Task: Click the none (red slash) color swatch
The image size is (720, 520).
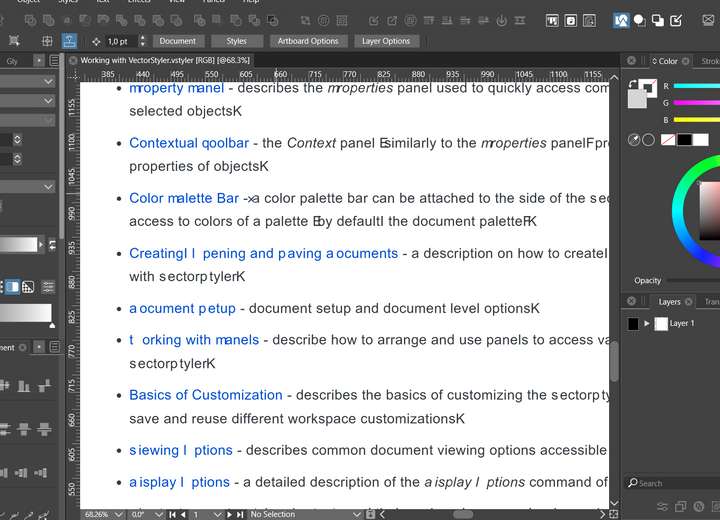Action: point(668,140)
